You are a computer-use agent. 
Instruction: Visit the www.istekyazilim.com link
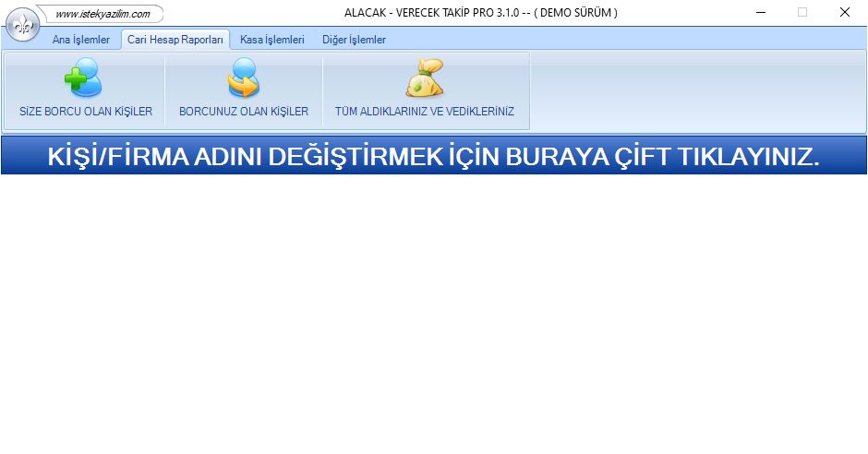pyautogui.click(x=102, y=14)
